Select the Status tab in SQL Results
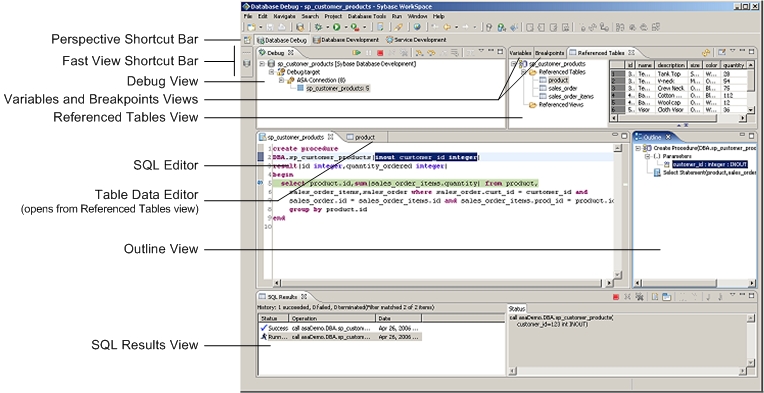 [x=516, y=309]
